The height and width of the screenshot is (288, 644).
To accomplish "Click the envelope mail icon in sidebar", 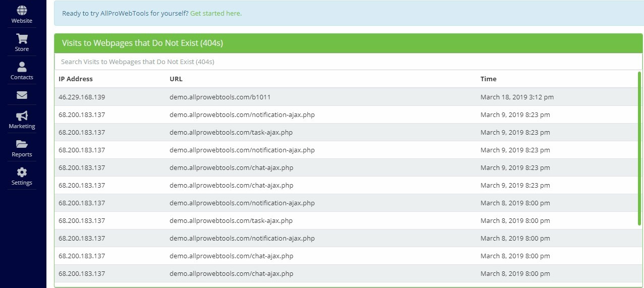I will 22,95.
